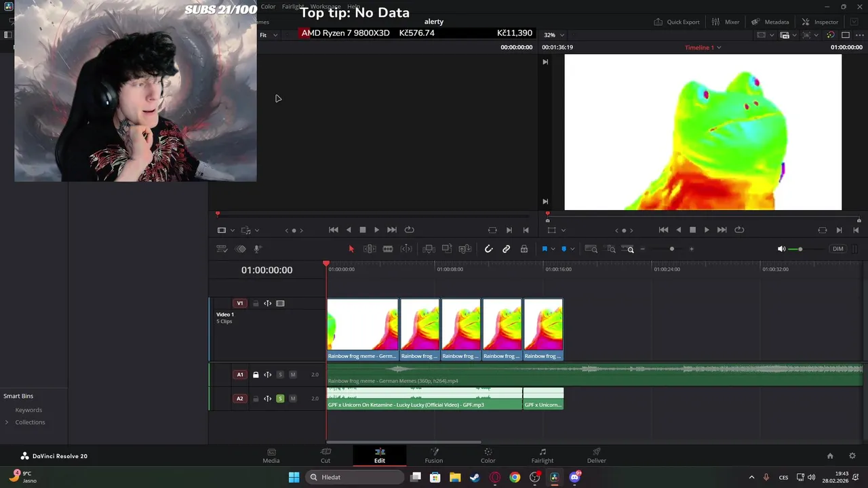Image resolution: width=868 pixels, height=488 pixels.
Task: Click the Detail Zoom icon
Action: tap(611, 249)
